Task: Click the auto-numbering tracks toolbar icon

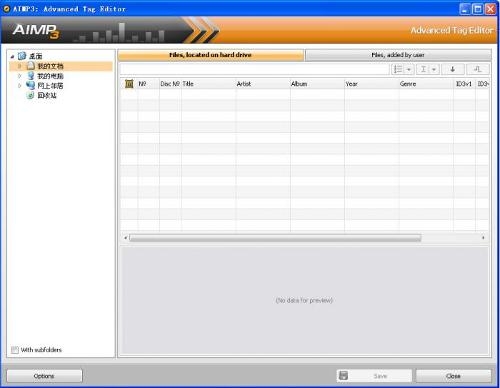Action: coord(398,69)
